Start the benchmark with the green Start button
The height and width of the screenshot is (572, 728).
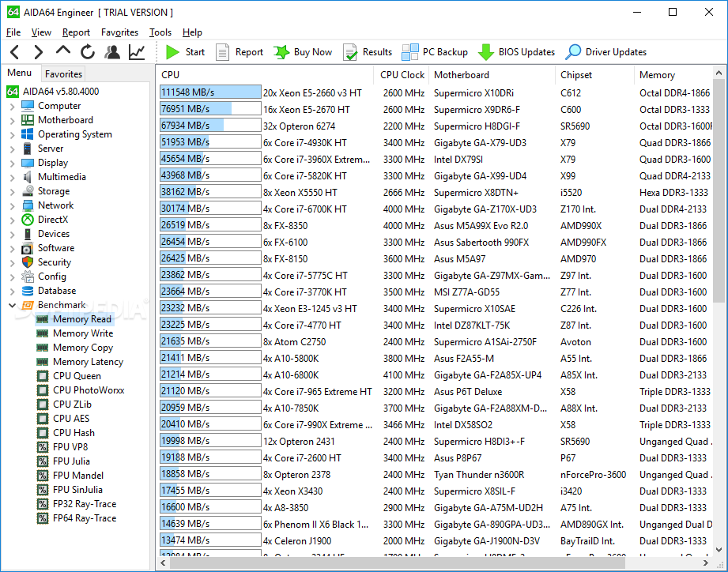click(x=185, y=52)
